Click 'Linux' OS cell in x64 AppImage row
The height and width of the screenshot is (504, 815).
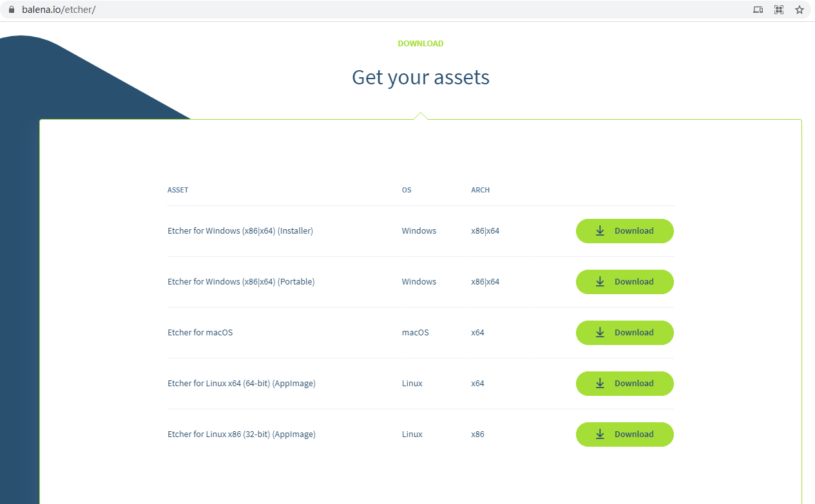click(412, 384)
